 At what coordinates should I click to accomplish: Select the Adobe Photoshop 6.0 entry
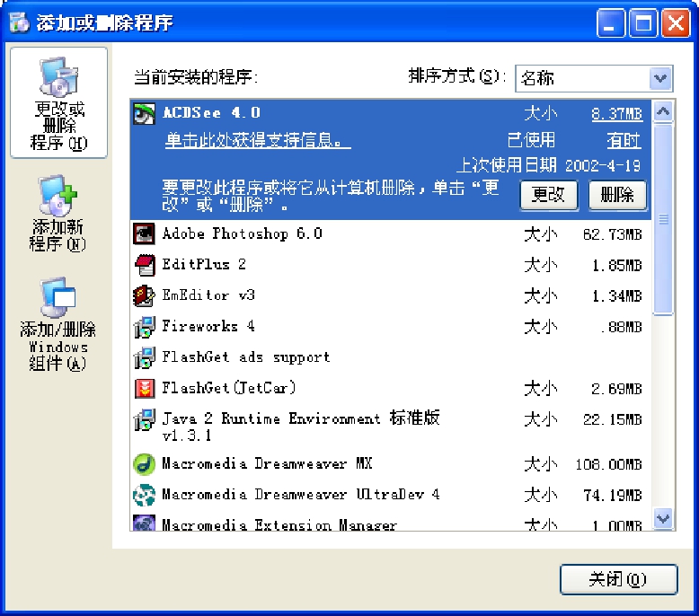pos(391,233)
